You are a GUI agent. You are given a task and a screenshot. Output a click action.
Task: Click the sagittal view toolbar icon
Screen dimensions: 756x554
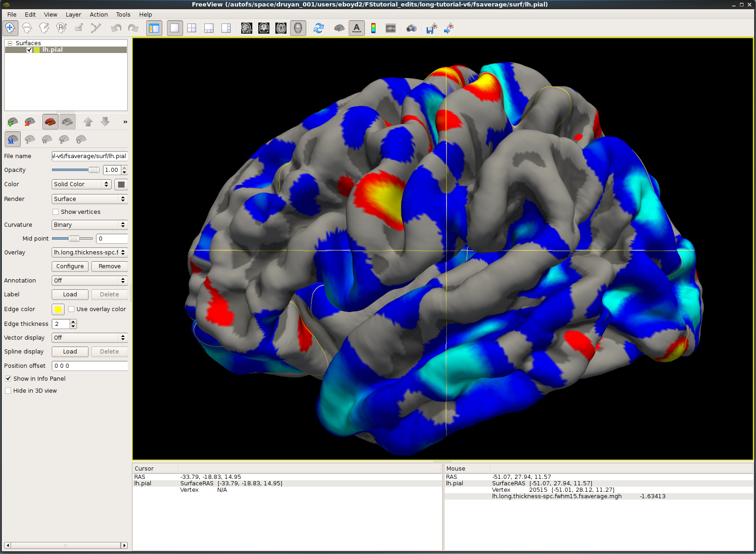tap(247, 29)
